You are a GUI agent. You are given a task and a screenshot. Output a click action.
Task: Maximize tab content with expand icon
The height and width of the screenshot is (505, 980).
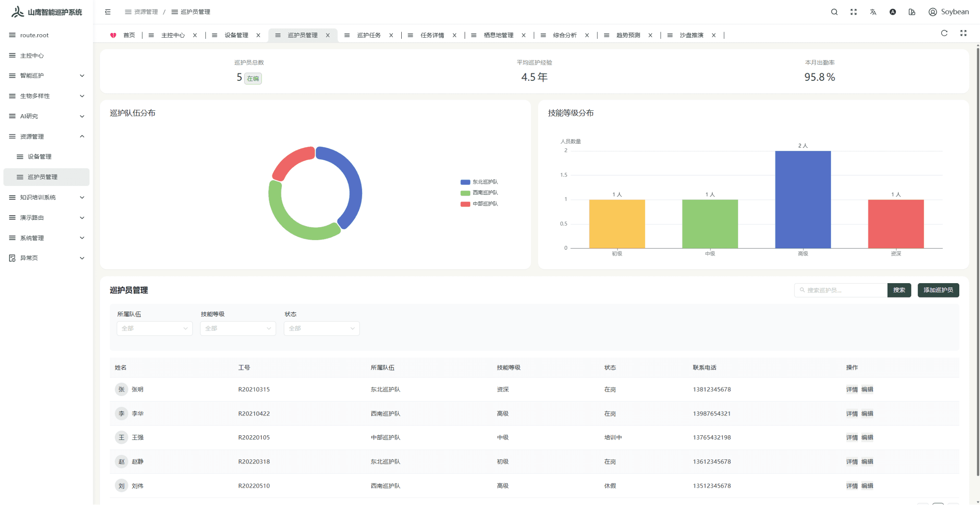964,33
